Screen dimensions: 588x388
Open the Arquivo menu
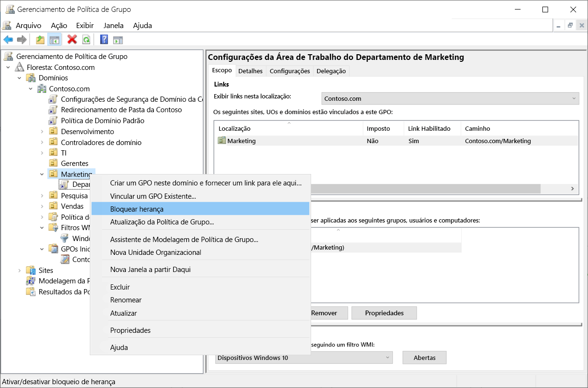pos(28,26)
